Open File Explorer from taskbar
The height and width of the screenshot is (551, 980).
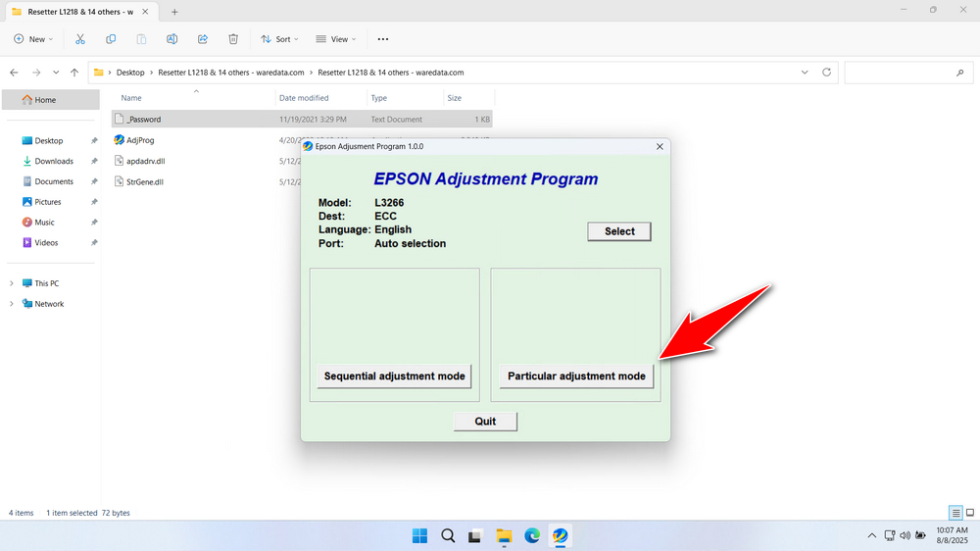(504, 536)
